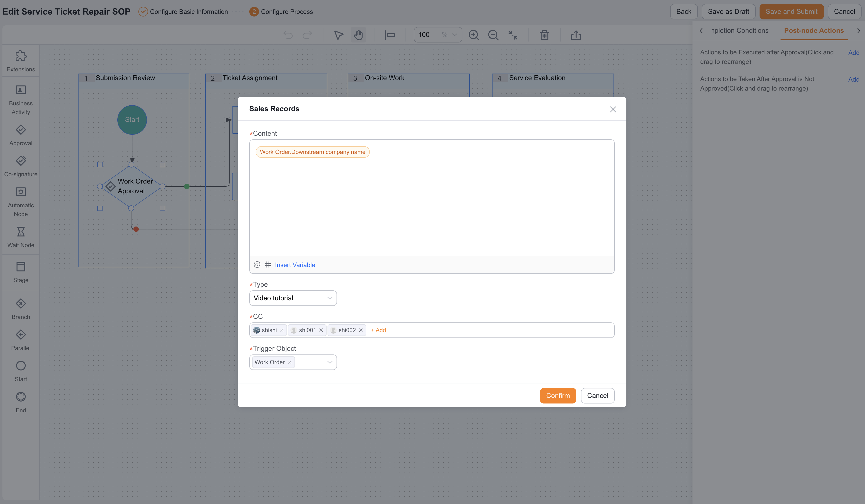The image size is (865, 504).
Task: Pick the End circle in the sidebar
Action: [x=21, y=397]
